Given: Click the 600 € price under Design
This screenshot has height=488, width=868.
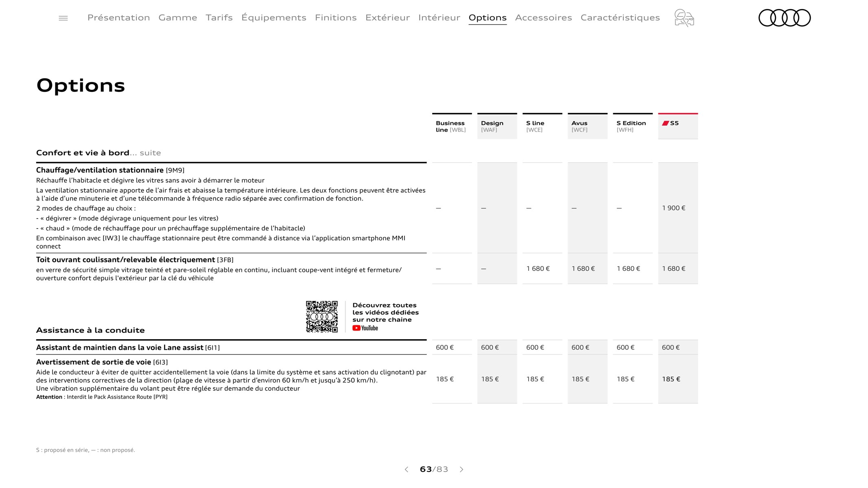Looking at the screenshot, I should tap(490, 347).
